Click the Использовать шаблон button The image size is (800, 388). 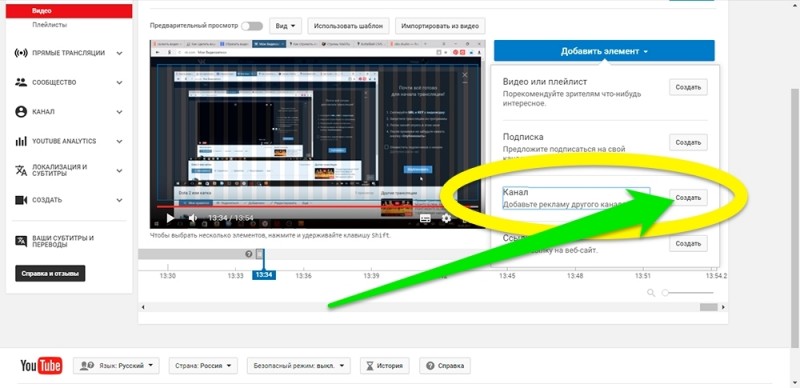point(348,26)
